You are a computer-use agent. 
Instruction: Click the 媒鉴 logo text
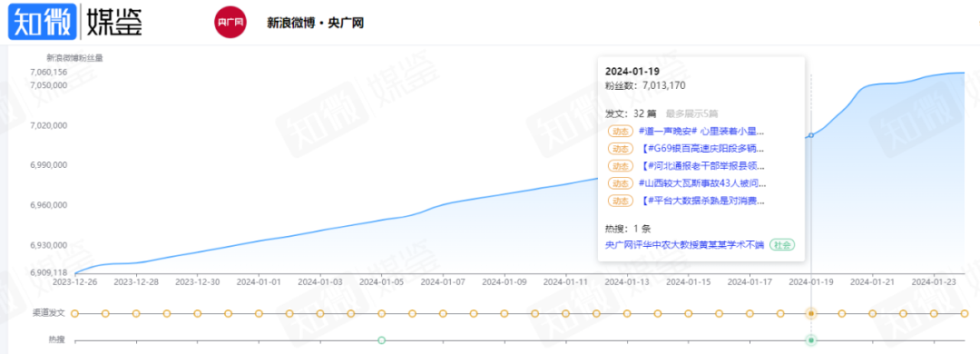tap(113, 22)
